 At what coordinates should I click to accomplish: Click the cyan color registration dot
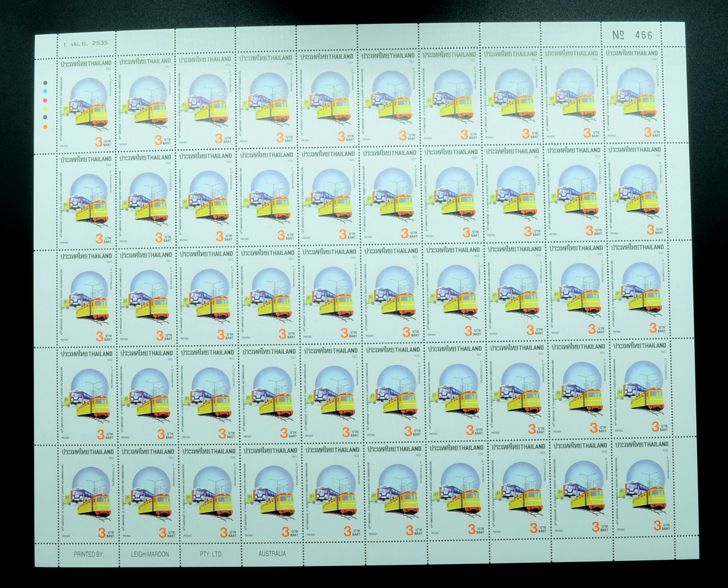45,91
